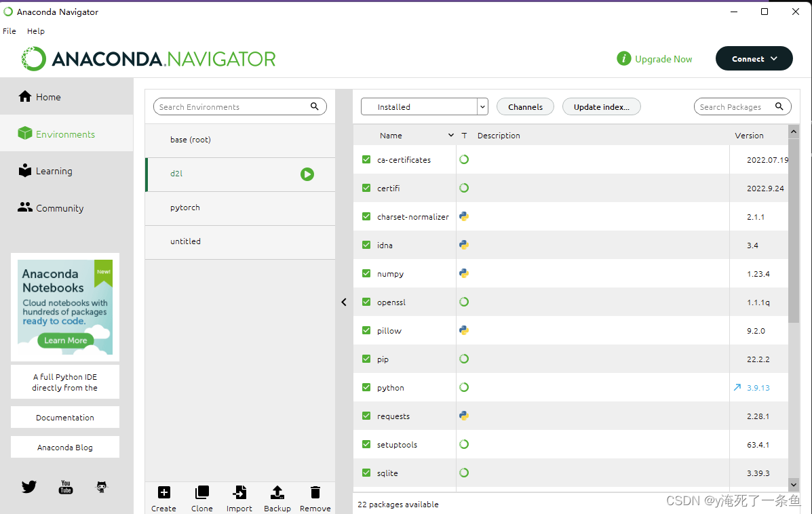
Task: Open the Learning tab
Action: pos(66,171)
